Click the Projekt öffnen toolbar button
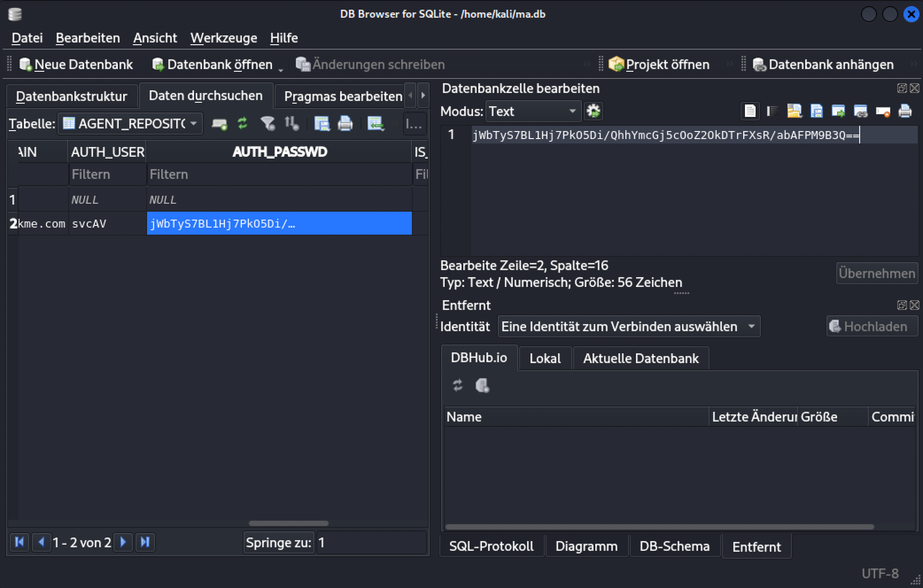This screenshot has width=923, height=588. pos(659,65)
